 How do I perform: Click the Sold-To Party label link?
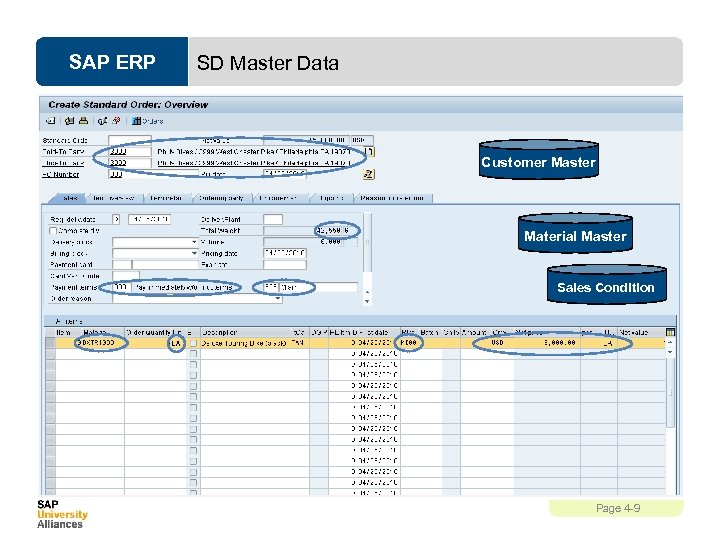[x=63, y=152]
